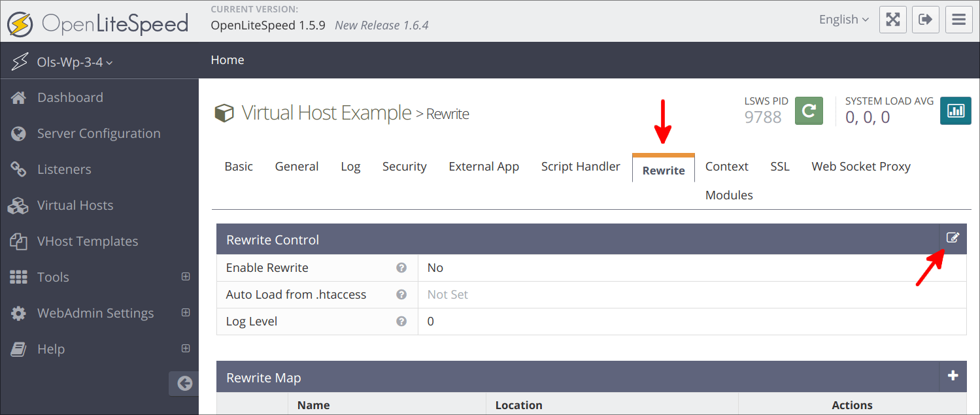The width and height of the screenshot is (980, 415).
Task: Click the WebAdmin Settings gear icon
Action: (x=18, y=313)
